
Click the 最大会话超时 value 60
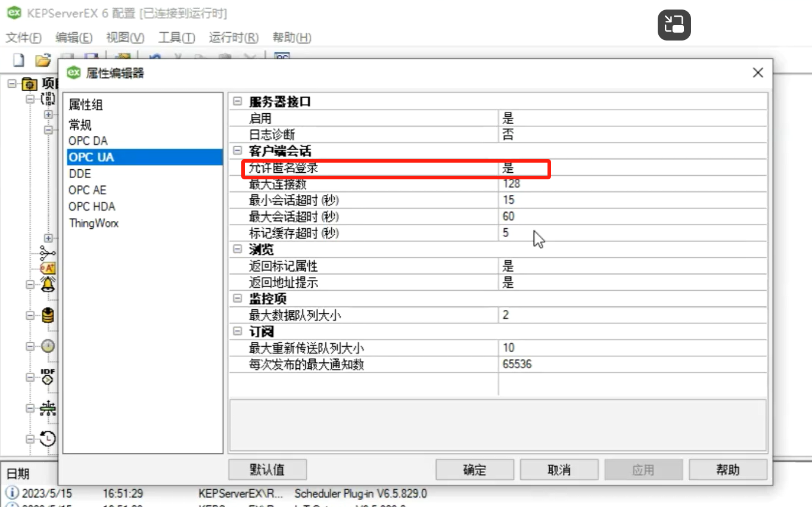tap(633, 217)
